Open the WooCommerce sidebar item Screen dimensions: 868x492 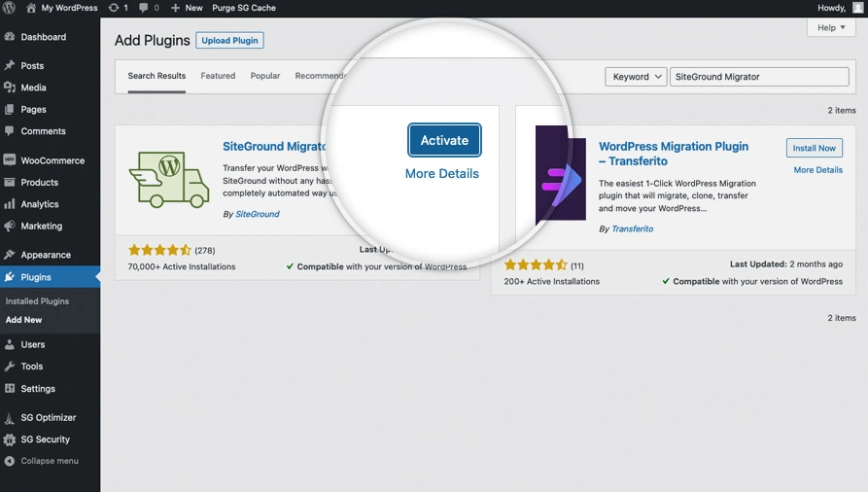[x=52, y=160]
